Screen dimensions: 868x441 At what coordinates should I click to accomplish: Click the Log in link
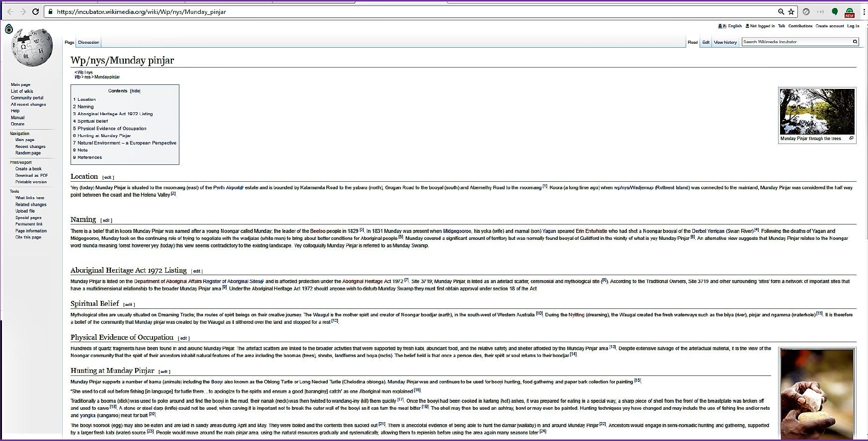tap(853, 26)
